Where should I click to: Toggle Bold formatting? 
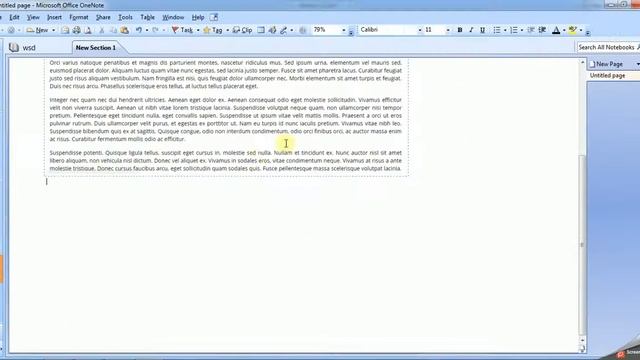coord(460,30)
